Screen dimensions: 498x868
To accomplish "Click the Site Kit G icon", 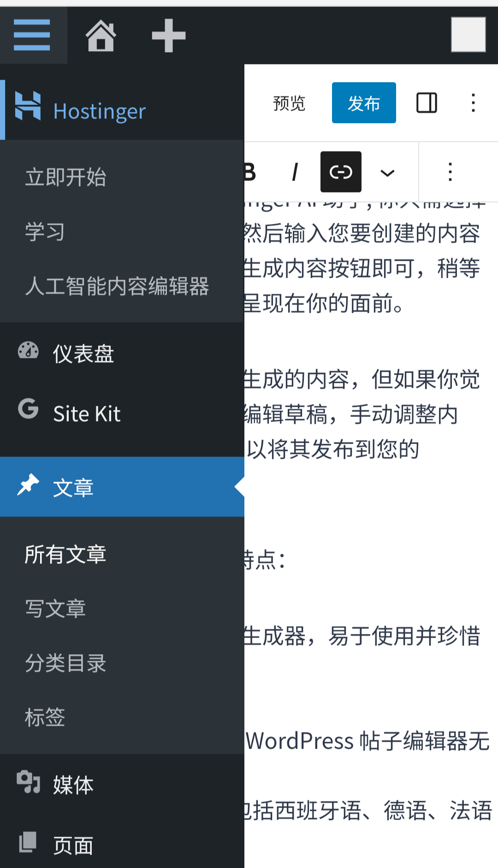I will click(29, 410).
